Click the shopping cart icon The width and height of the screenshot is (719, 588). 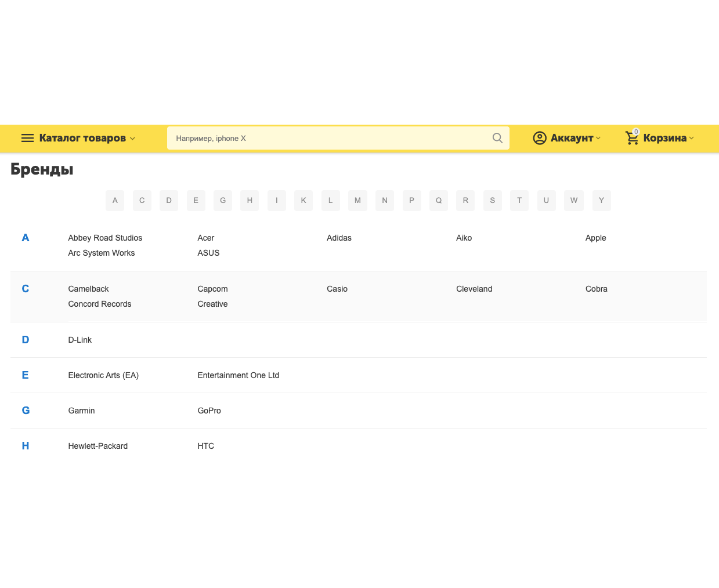coord(632,138)
